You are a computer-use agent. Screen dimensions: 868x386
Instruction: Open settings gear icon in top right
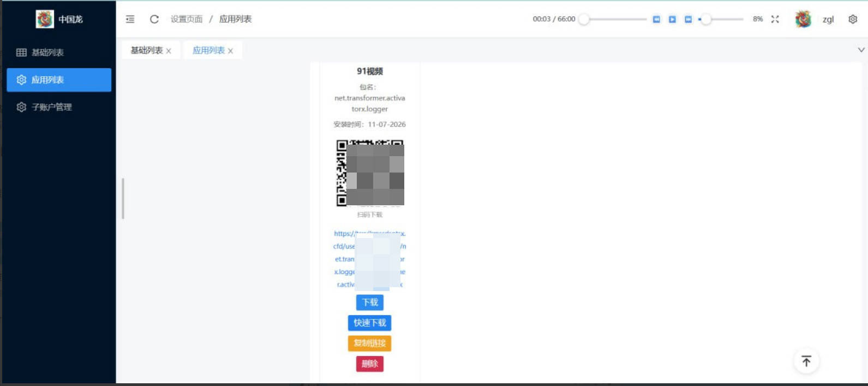click(x=853, y=19)
